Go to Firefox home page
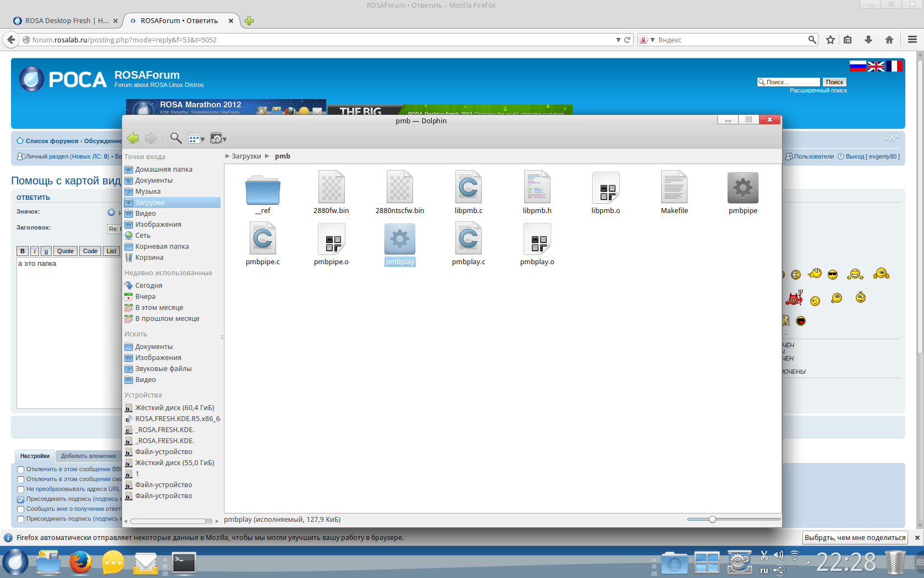Viewport: 924px width, 578px height. coord(889,40)
